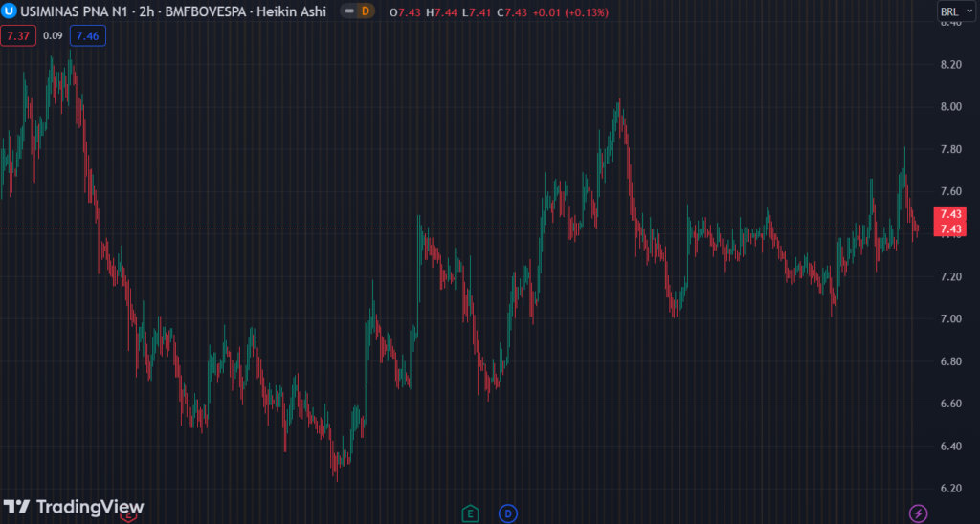Click the red 7.37 sell price button
Image resolution: width=980 pixels, height=524 pixels.
(18, 36)
